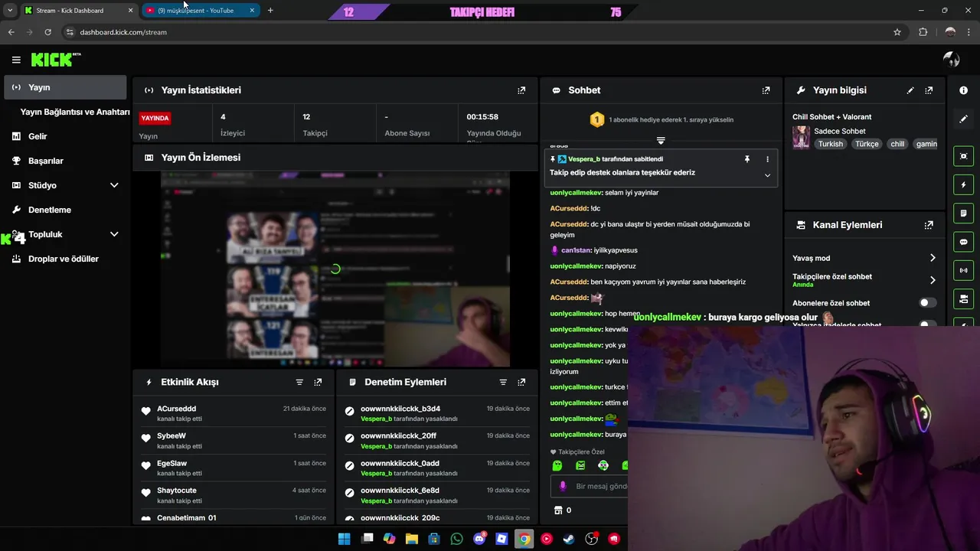Viewport: 980px width, 551px height.
Task: Open Yayın Bağlantısı ve Anahtarı page
Action: (75, 112)
